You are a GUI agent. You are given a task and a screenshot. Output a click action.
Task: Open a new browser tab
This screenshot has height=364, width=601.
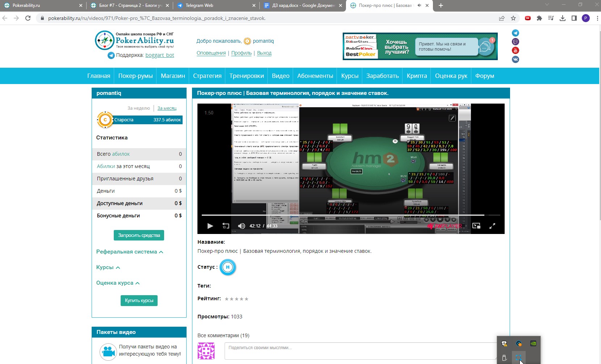pyautogui.click(x=441, y=5)
